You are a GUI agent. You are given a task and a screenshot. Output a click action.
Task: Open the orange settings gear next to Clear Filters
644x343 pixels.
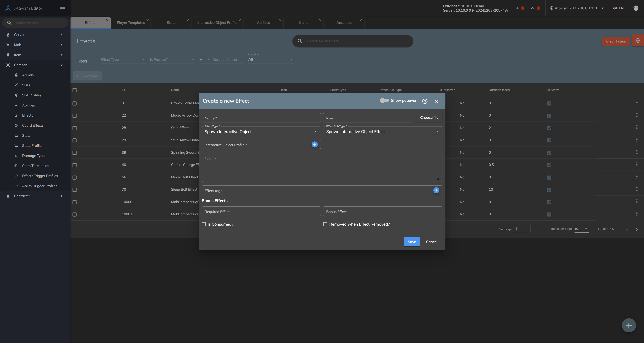[638, 40]
